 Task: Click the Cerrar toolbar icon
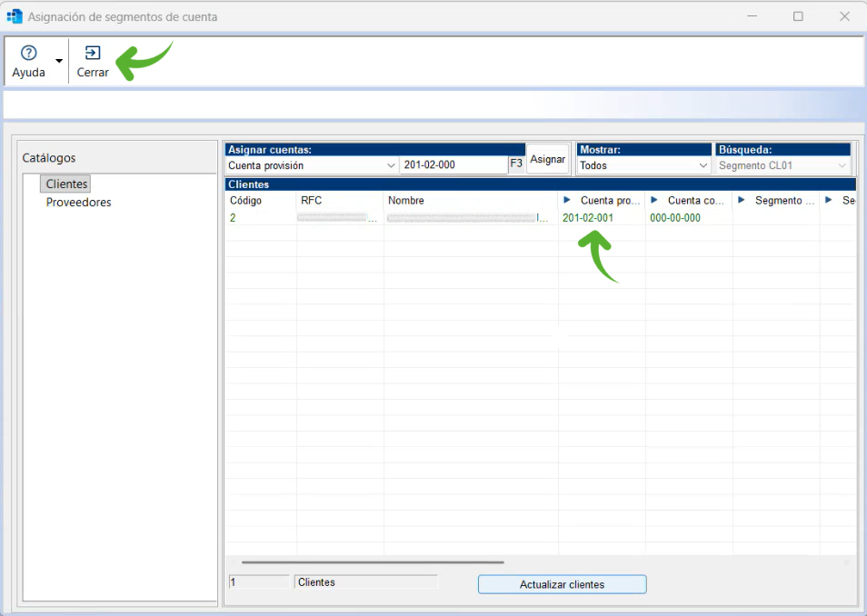pos(93,54)
